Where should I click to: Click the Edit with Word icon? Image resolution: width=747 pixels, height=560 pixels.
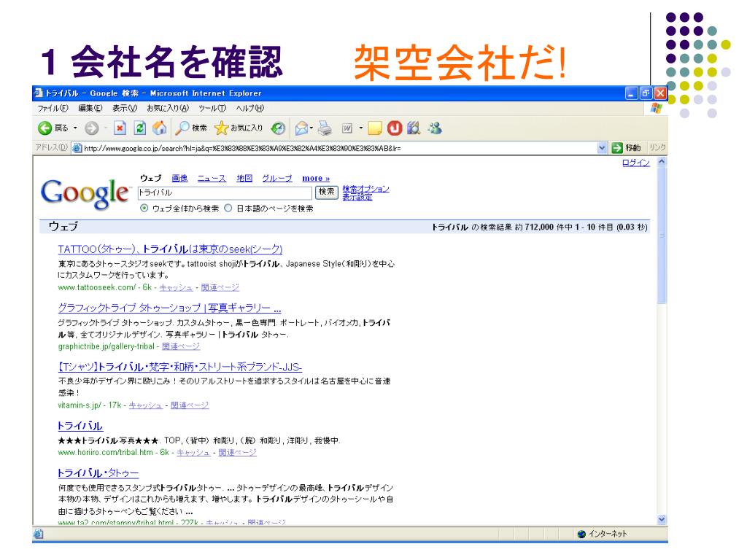[x=347, y=128]
